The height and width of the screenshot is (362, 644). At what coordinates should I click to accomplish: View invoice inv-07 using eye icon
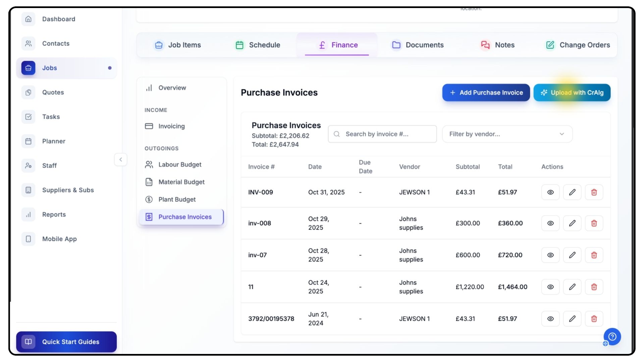pyautogui.click(x=550, y=255)
